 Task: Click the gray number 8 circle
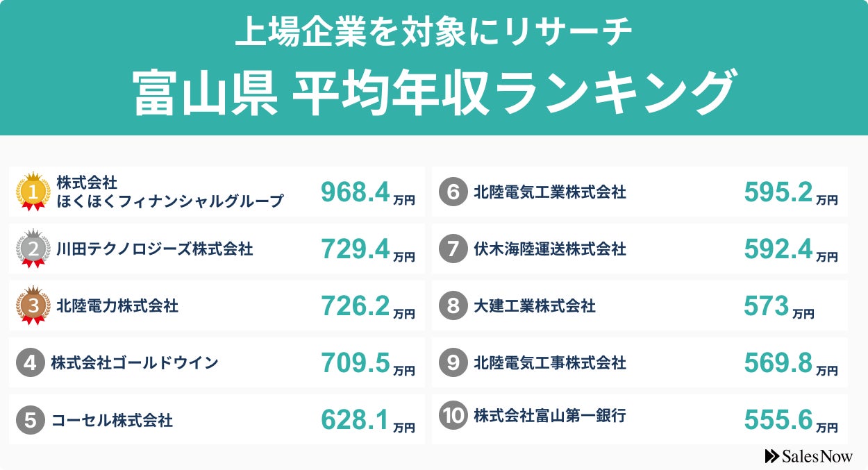tap(453, 306)
